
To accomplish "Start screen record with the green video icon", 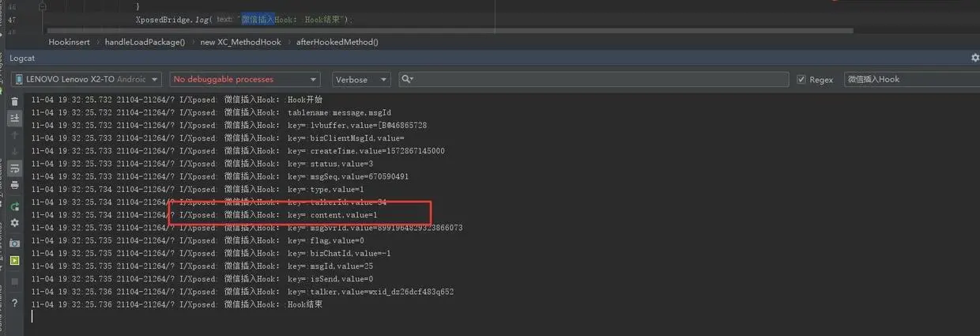I will point(14,261).
